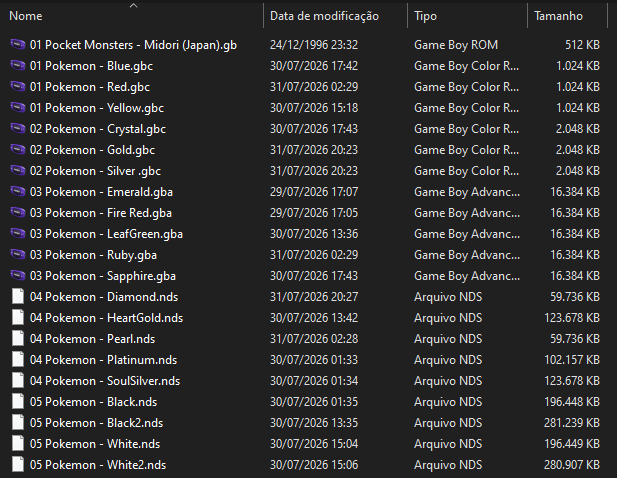Image resolution: width=617 pixels, height=478 pixels.
Task: Click the Midori (Japan).gb file icon
Action: coord(18,44)
